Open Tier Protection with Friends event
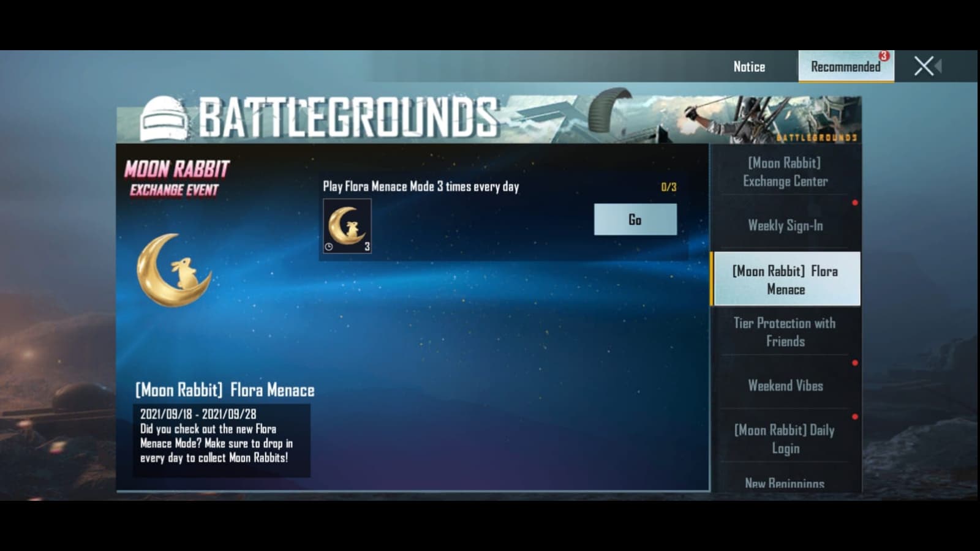The image size is (980, 551). click(785, 332)
